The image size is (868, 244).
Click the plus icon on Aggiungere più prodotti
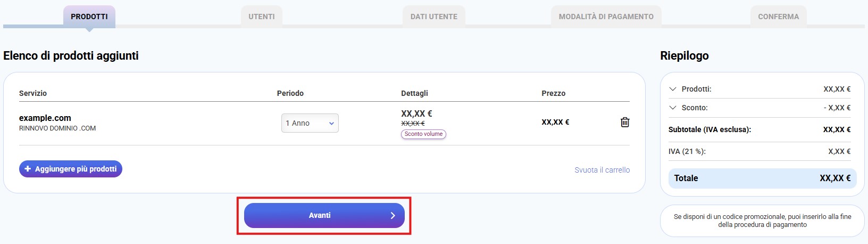tap(28, 169)
